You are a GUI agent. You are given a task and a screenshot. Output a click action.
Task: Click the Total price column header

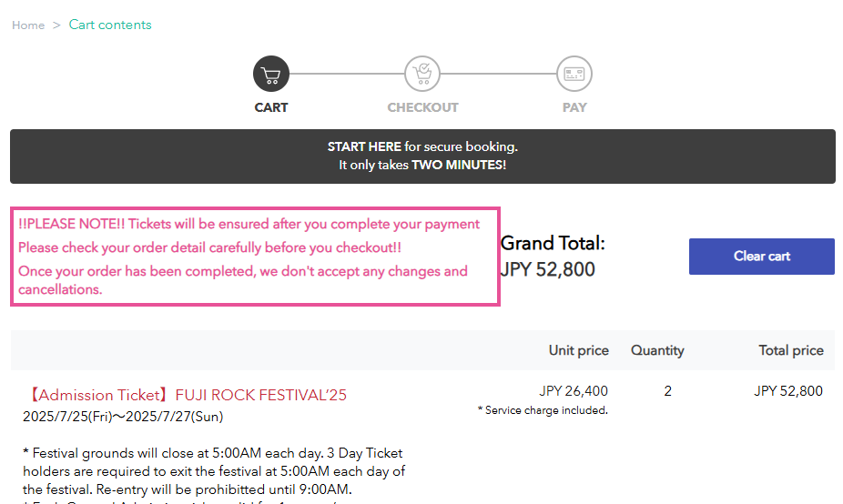(791, 350)
